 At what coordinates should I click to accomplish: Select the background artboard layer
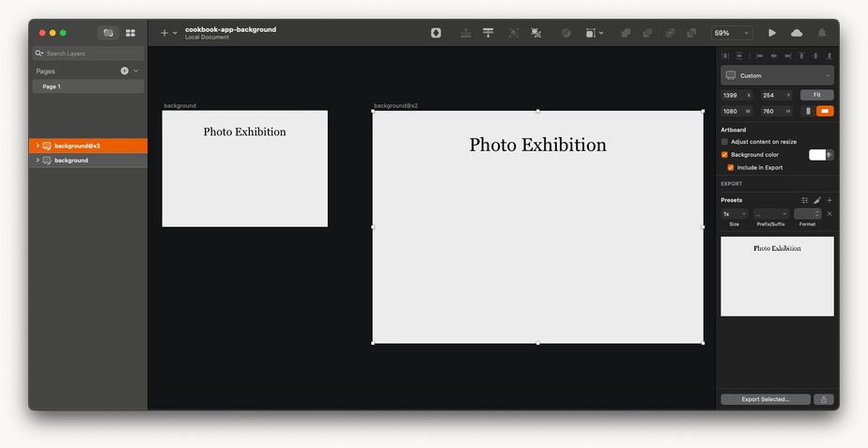71,161
